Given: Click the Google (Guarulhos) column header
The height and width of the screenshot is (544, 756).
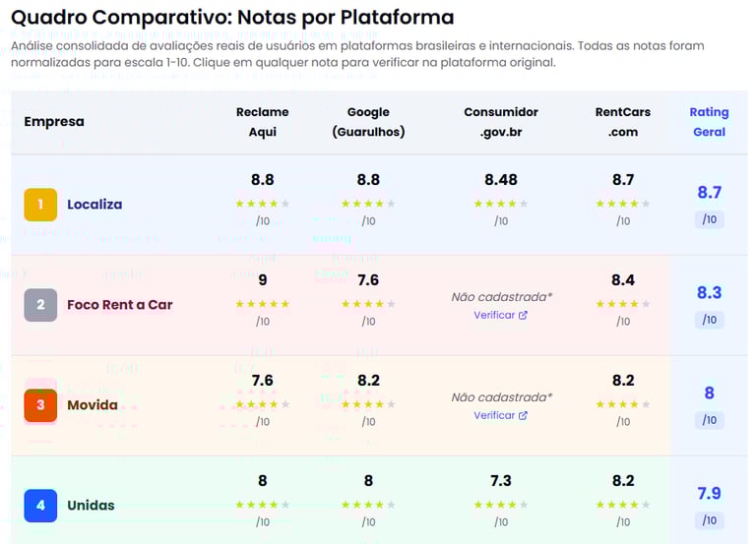Looking at the screenshot, I should tap(368, 122).
